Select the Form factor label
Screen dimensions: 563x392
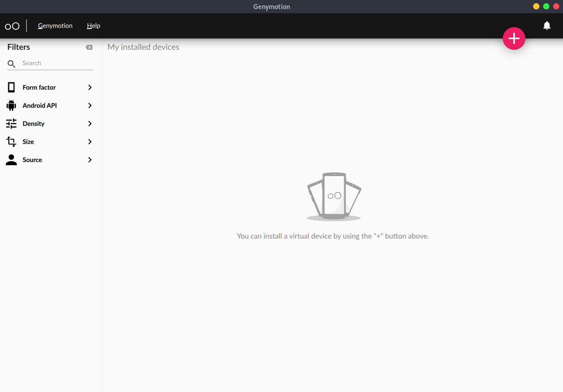click(39, 87)
